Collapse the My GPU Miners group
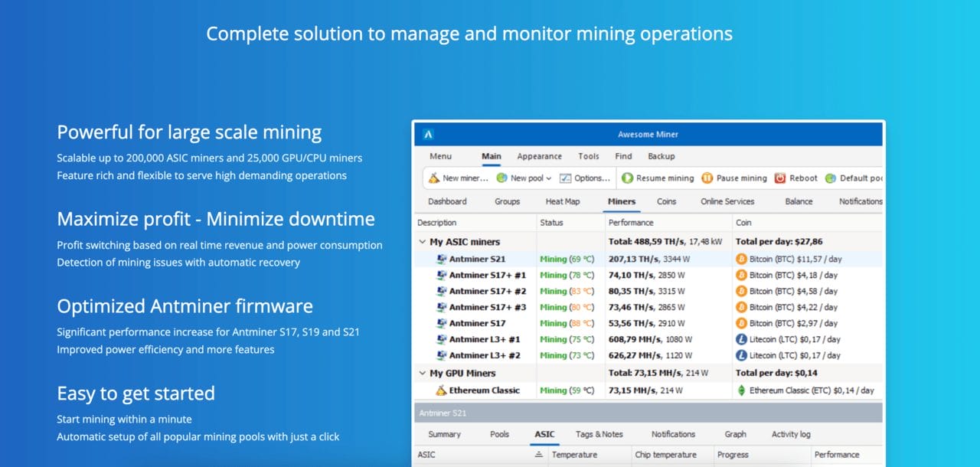The height and width of the screenshot is (467, 980). click(x=423, y=373)
